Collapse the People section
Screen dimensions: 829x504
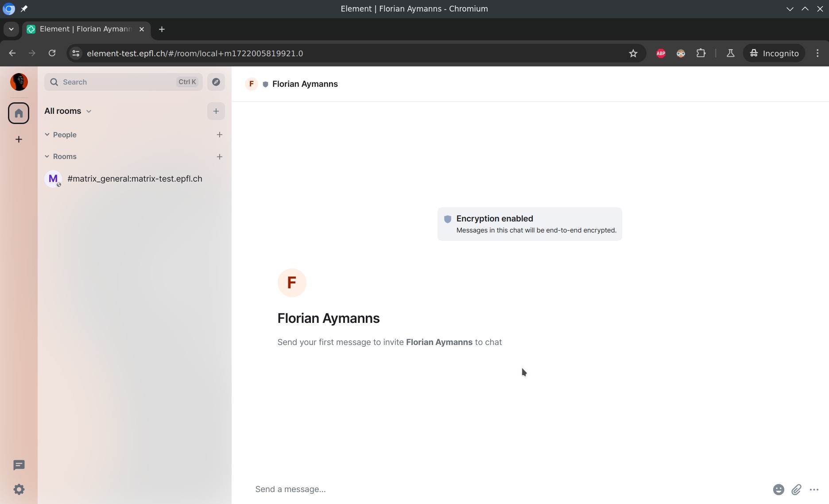coord(47,135)
